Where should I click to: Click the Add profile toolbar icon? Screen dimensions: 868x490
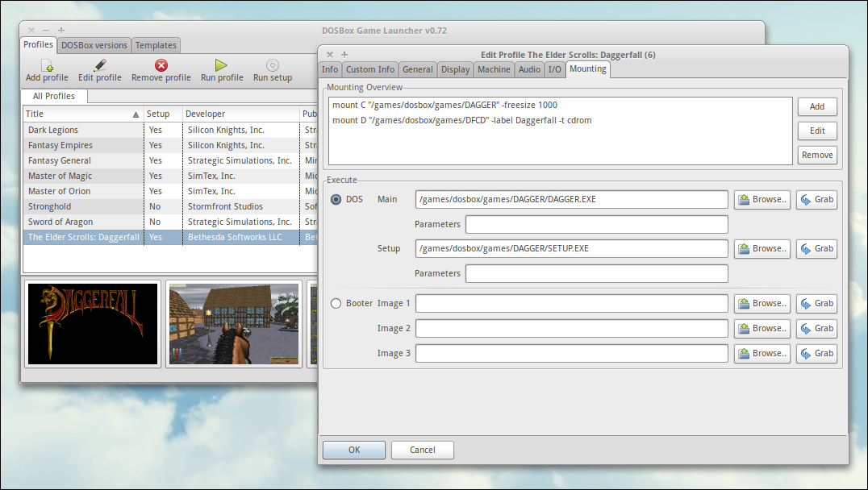click(x=47, y=66)
